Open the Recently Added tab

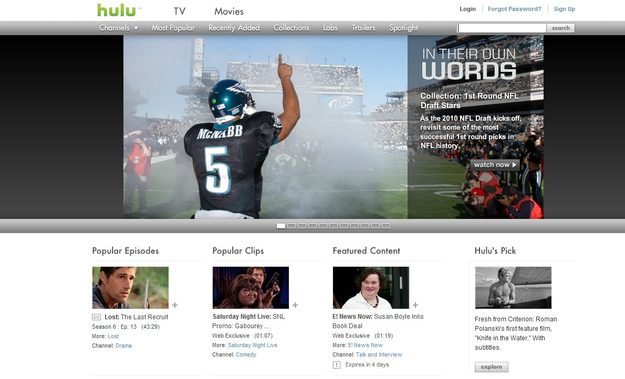click(x=234, y=28)
